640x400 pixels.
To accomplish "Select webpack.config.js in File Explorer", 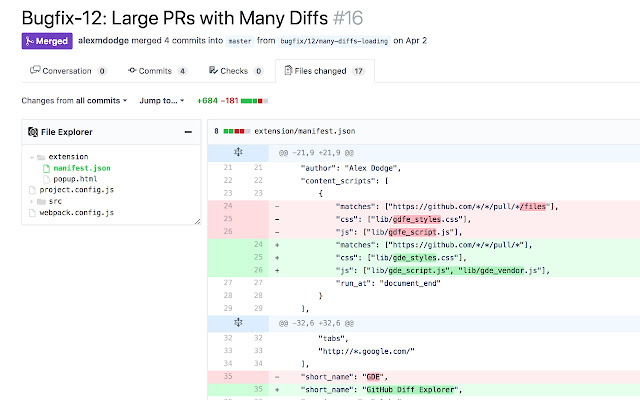I will [76, 212].
